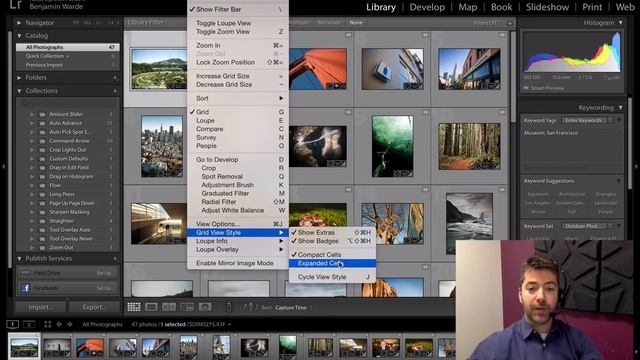Switch to the Slideshow module
The image size is (640, 360).
pos(547,7)
